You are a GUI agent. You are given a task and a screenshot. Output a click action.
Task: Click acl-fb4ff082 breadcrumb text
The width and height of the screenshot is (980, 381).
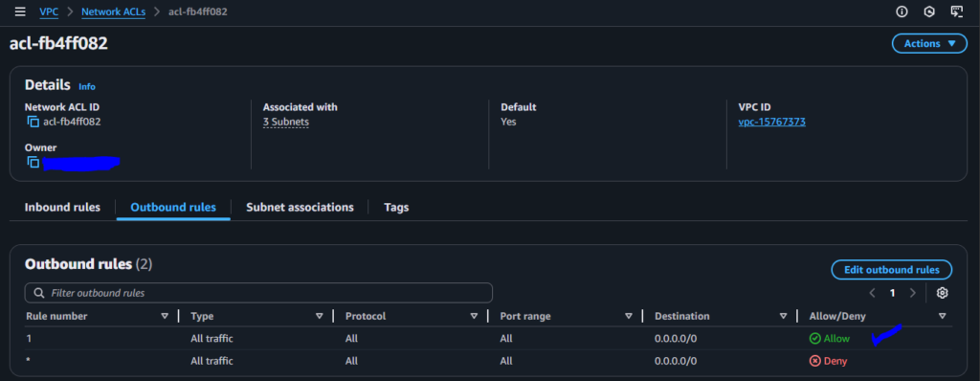197,11
